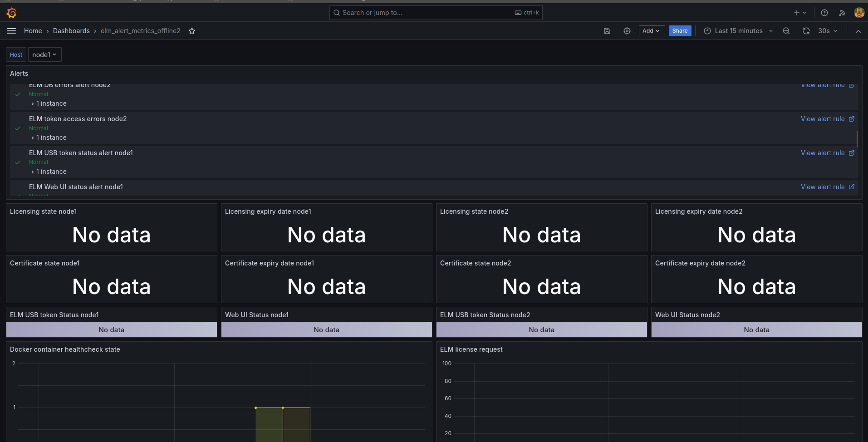
Task: Open the main sidebar menu hamburger
Action: click(11, 31)
